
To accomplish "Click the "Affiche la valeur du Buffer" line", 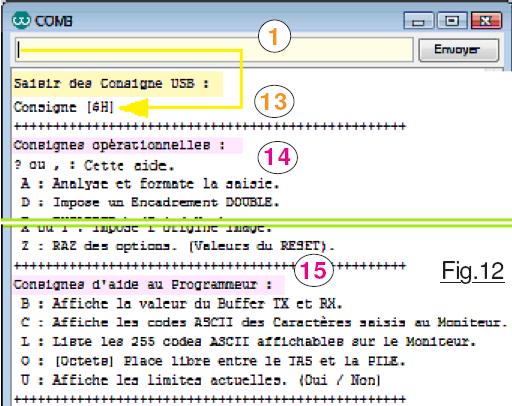I will coord(181,304).
